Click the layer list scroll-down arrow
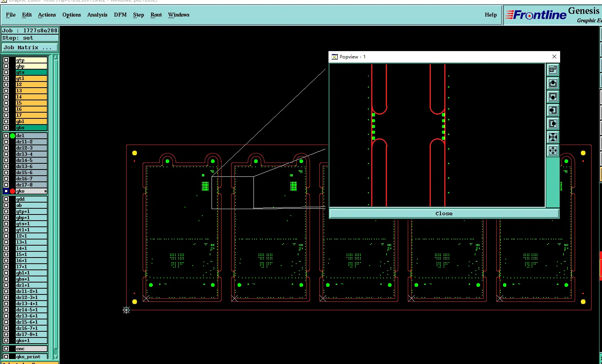The image size is (602, 364). (x=56, y=357)
